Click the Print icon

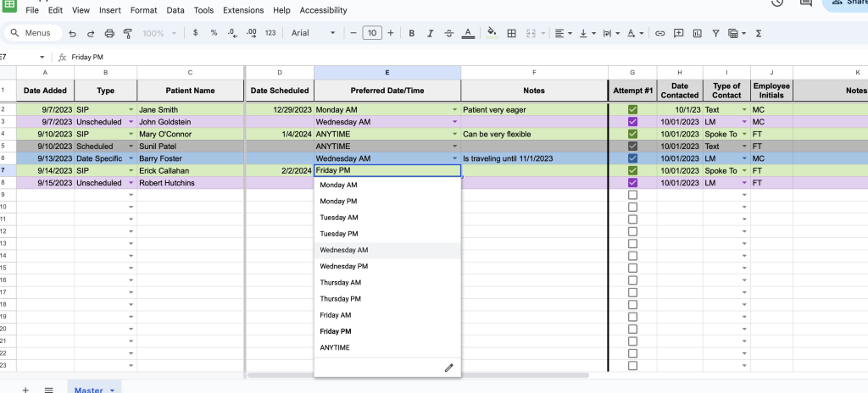tap(109, 33)
